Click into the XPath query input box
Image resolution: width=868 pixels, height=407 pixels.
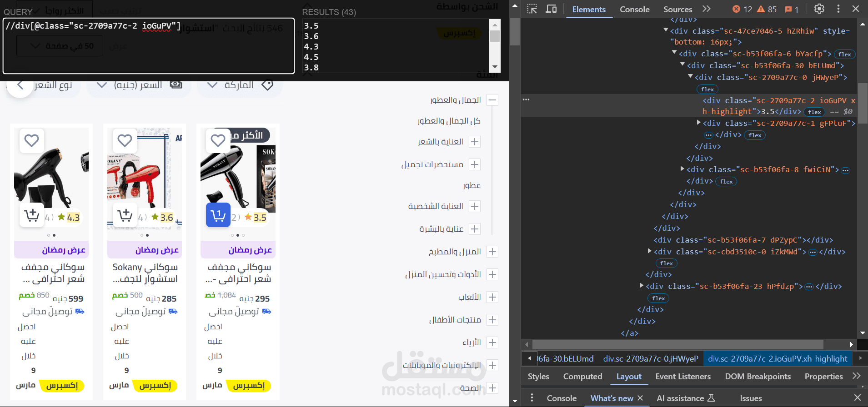click(149, 45)
